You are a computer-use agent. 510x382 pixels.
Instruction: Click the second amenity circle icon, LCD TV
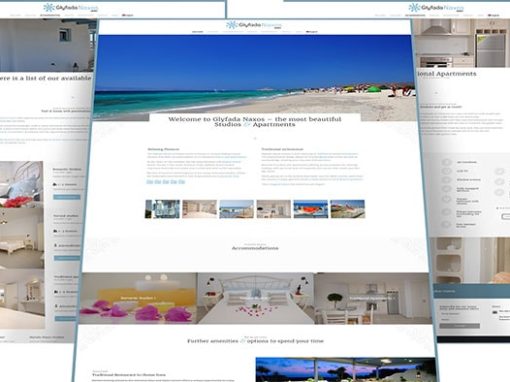coord(447,171)
